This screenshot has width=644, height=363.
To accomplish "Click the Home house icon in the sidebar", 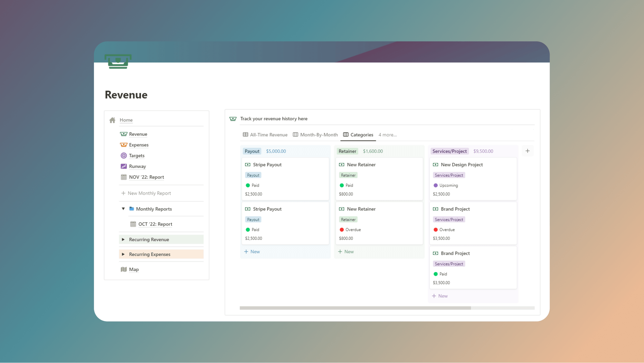I will coord(112,120).
